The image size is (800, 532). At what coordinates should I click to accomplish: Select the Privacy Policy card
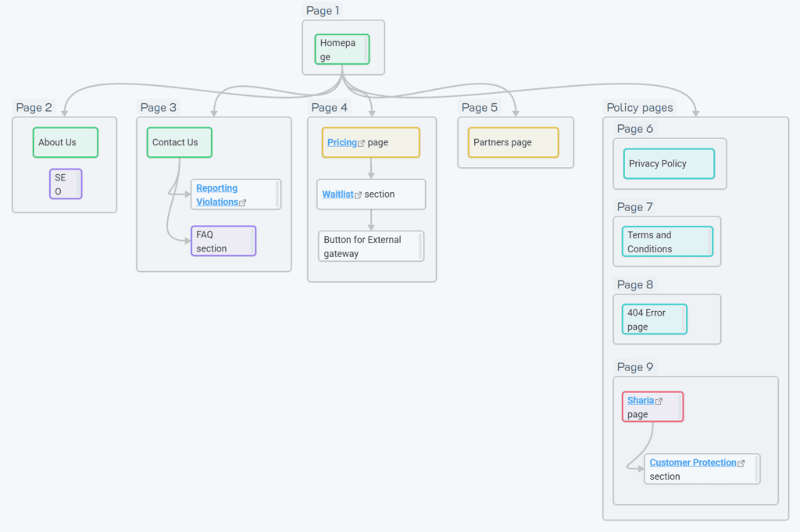pos(669,164)
